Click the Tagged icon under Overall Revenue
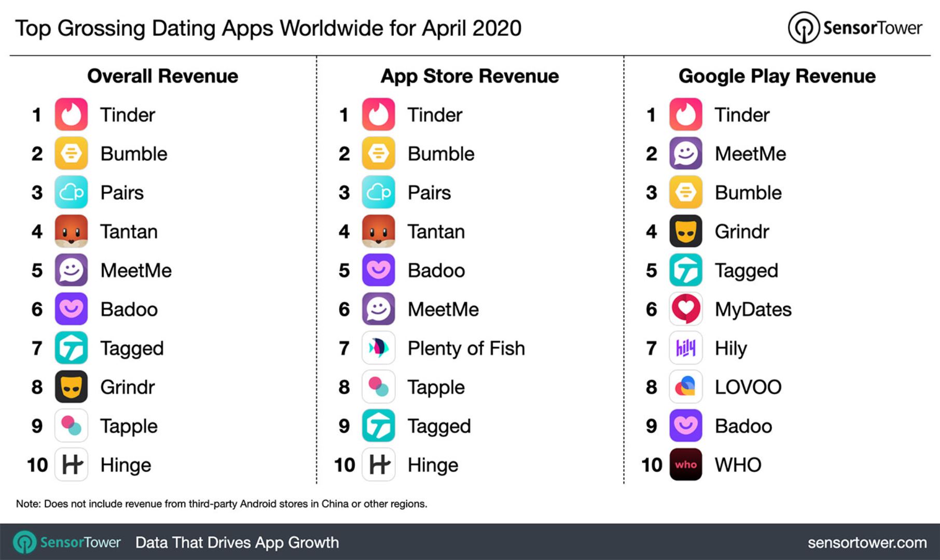This screenshot has width=940, height=560. coord(71,348)
